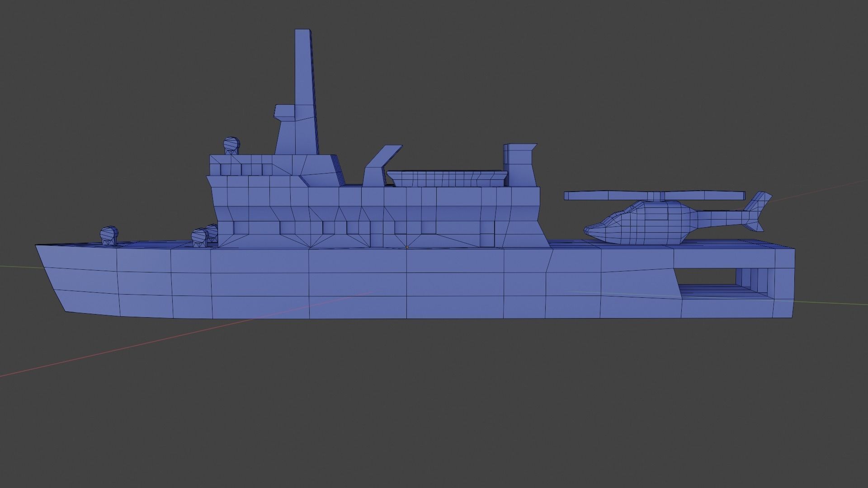Click the dome on the bow deck
The image size is (868, 488).
coord(108,235)
